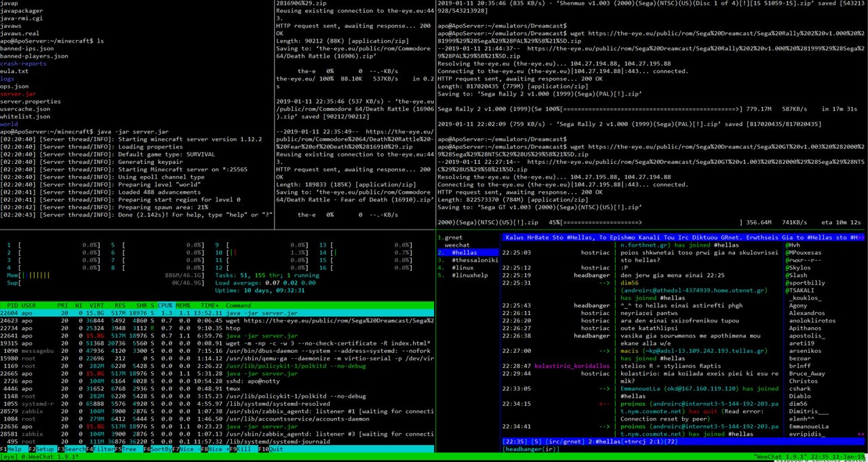
Task: Click the Mem meter bar in htop
Action: (x=105, y=275)
